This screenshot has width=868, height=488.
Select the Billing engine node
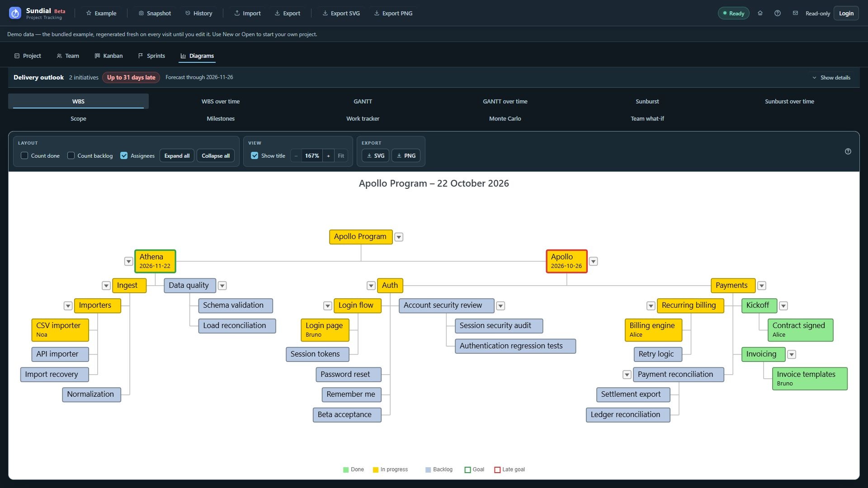[x=653, y=330]
